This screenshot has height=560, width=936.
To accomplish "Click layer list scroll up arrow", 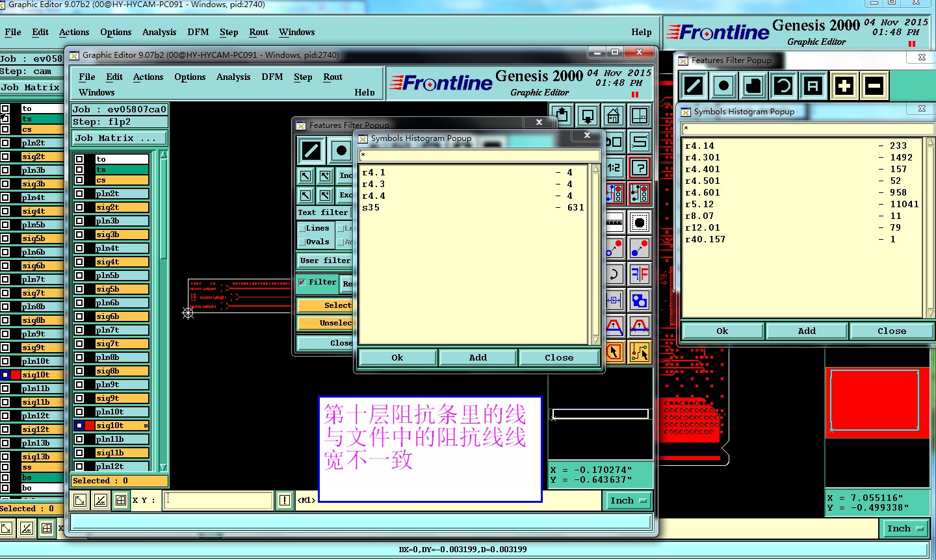I will (163, 155).
